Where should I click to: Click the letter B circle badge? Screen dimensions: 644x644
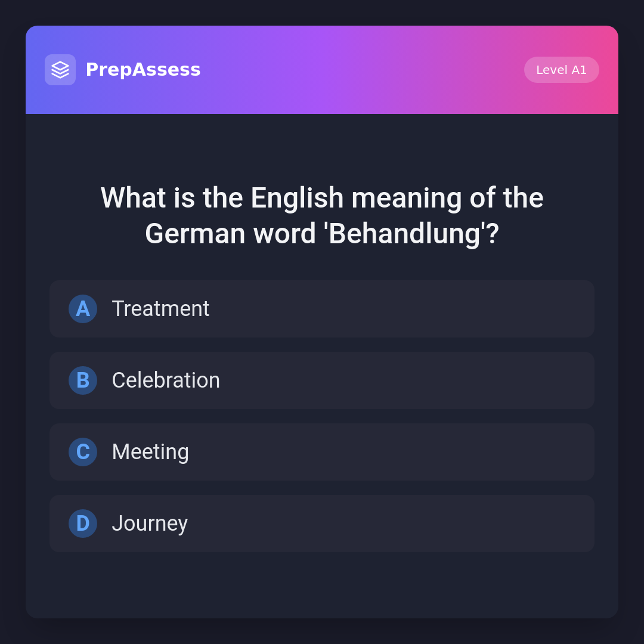point(83,380)
